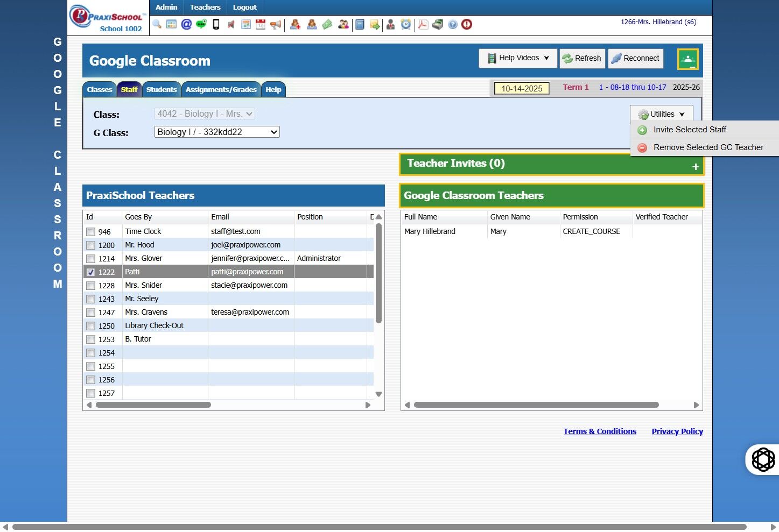Tick the Mrs. Glover checkbox
The image size is (779, 532).
point(91,259)
